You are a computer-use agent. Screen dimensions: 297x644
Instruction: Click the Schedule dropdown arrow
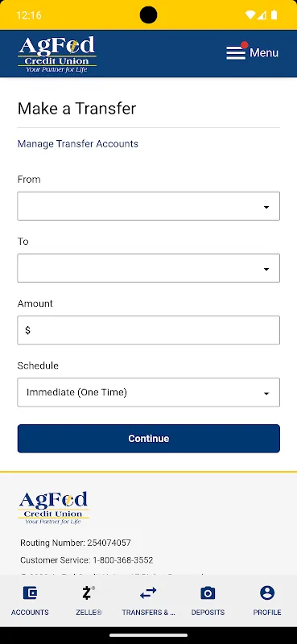pyautogui.click(x=266, y=394)
